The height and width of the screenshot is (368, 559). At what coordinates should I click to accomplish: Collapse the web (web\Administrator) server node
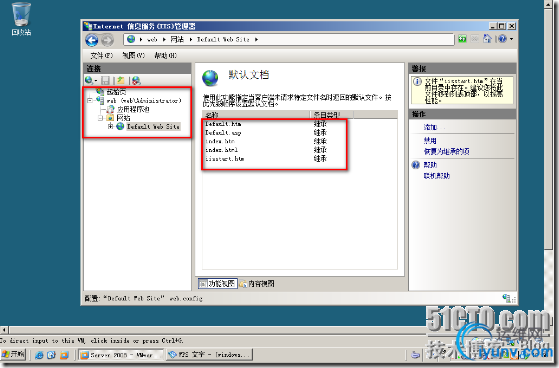tap(90, 101)
